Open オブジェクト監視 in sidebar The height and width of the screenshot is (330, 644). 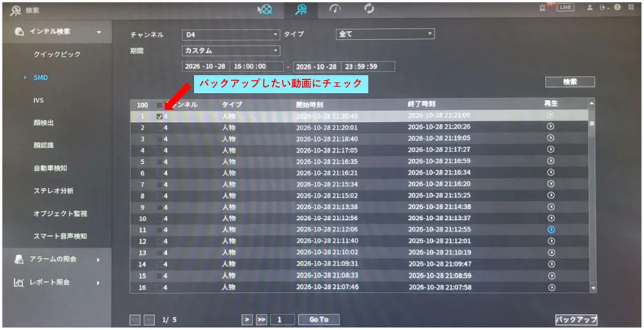click(x=61, y=214)
